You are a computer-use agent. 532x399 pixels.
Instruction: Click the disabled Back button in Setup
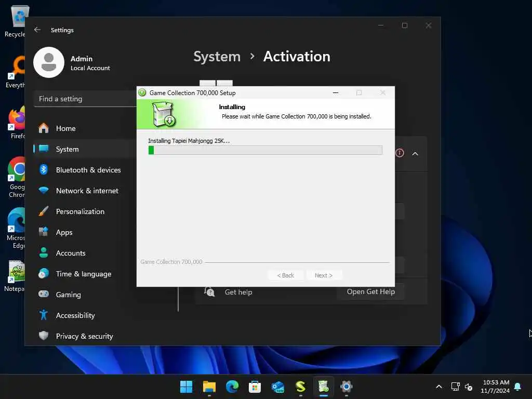285,275
